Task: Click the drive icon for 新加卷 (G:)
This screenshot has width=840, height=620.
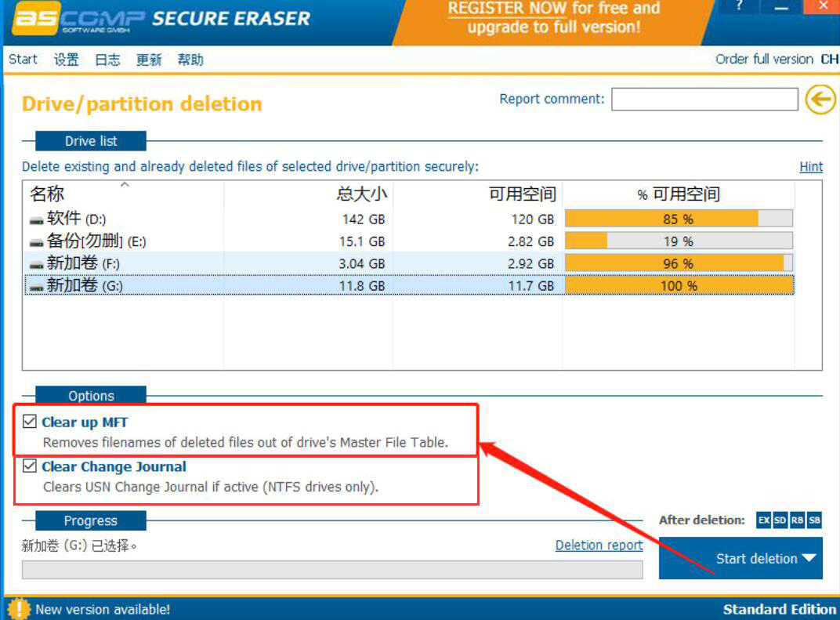Action: 36,287
